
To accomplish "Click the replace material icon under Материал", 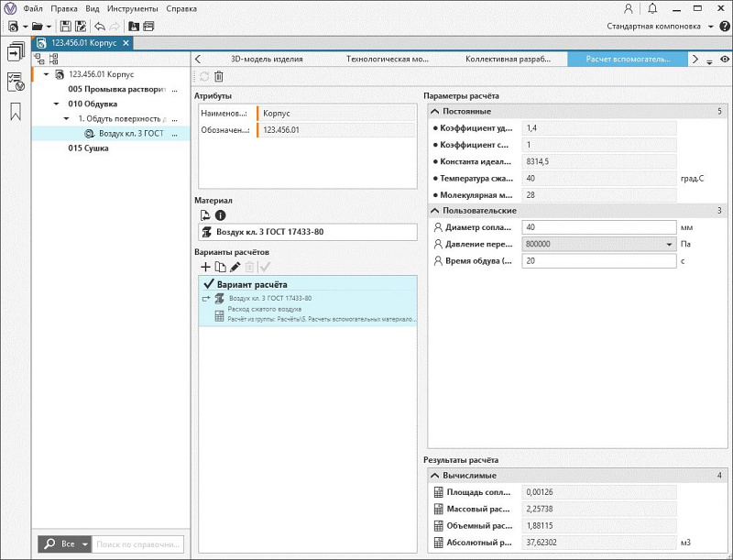I will coord(205,215).
